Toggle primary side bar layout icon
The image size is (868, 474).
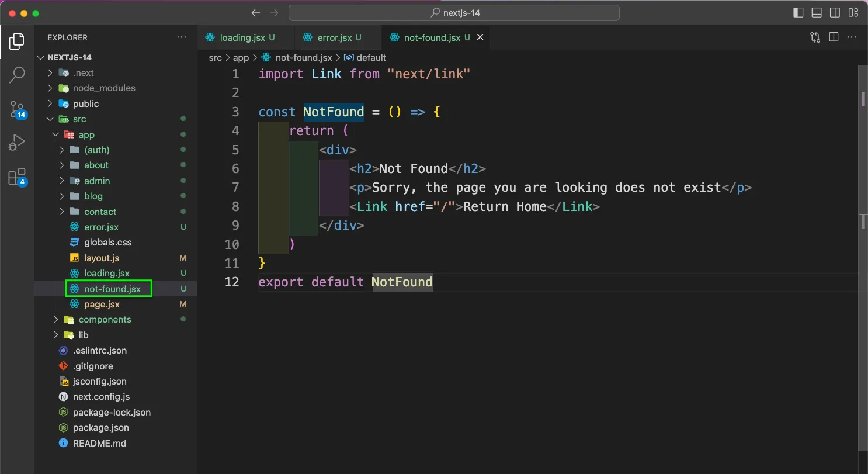(x=798, y=13)
